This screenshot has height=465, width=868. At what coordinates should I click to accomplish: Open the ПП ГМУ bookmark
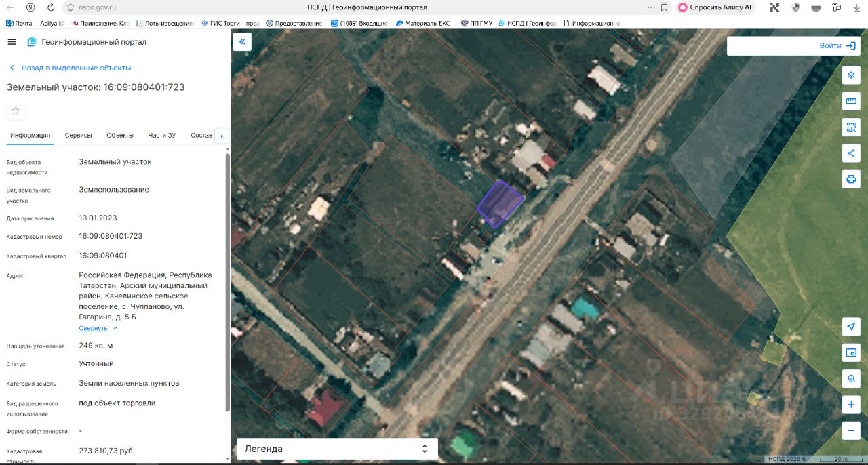pyautogui.click(x=476, y=23)
